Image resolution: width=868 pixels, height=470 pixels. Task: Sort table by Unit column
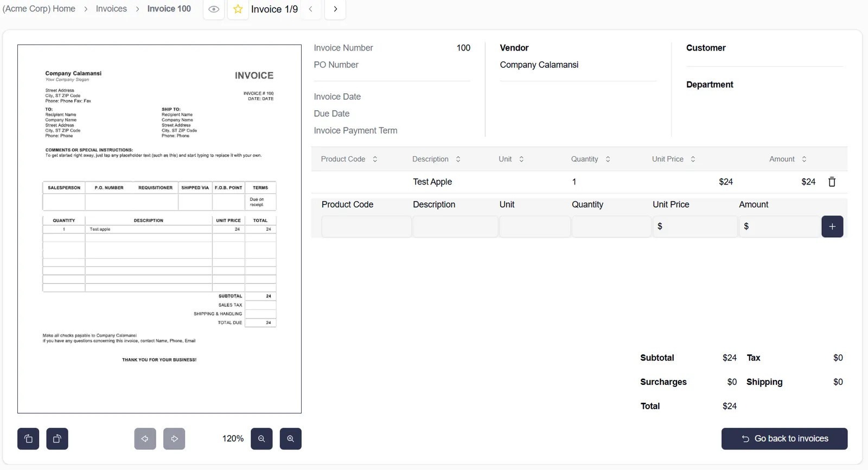511,159
